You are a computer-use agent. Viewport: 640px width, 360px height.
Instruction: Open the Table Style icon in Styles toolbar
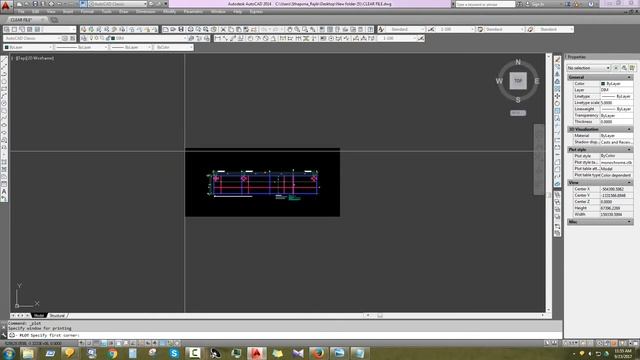pos(480,29)
